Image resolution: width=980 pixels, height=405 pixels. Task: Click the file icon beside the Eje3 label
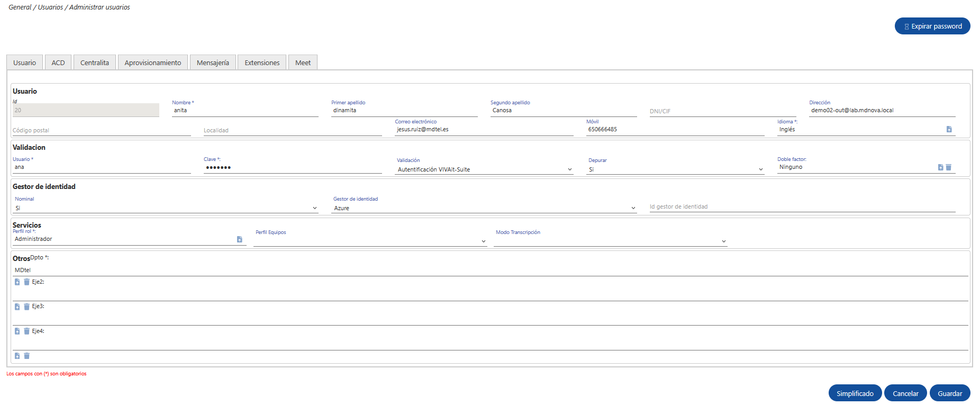click(17, 307)
